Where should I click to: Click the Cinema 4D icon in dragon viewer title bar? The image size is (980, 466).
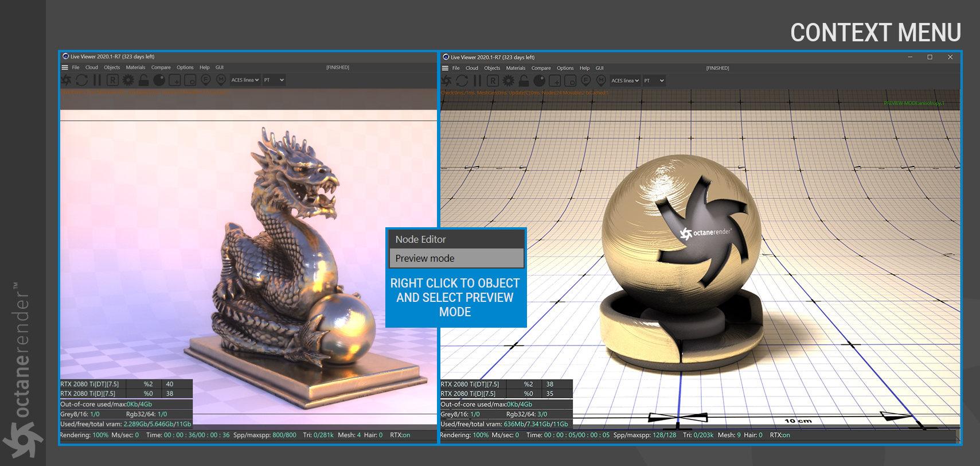(x=65, y=56)
